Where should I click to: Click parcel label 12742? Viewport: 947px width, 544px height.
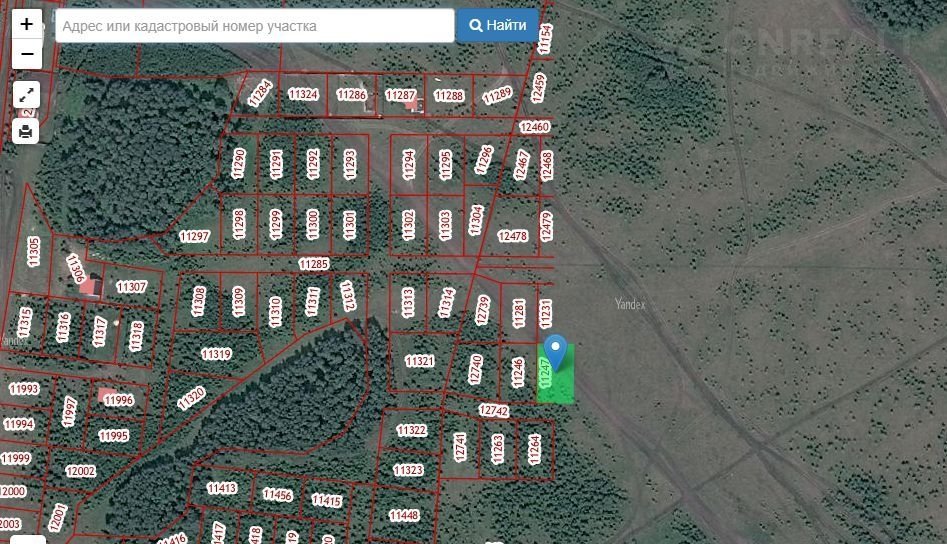pos(494,411)
